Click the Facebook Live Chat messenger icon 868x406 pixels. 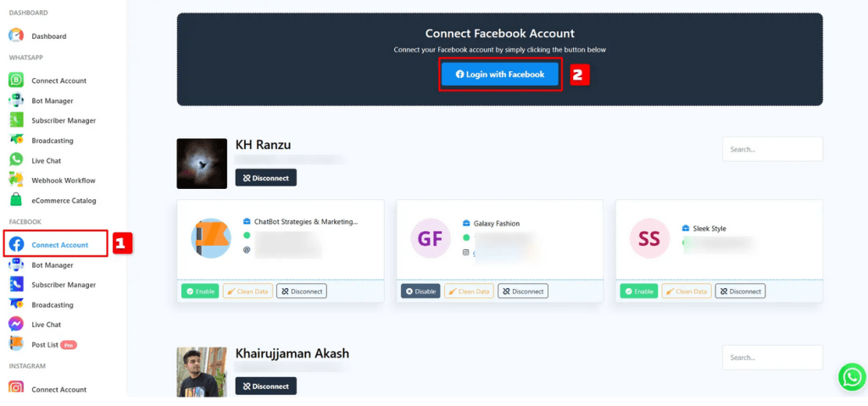tap(16, 325)
